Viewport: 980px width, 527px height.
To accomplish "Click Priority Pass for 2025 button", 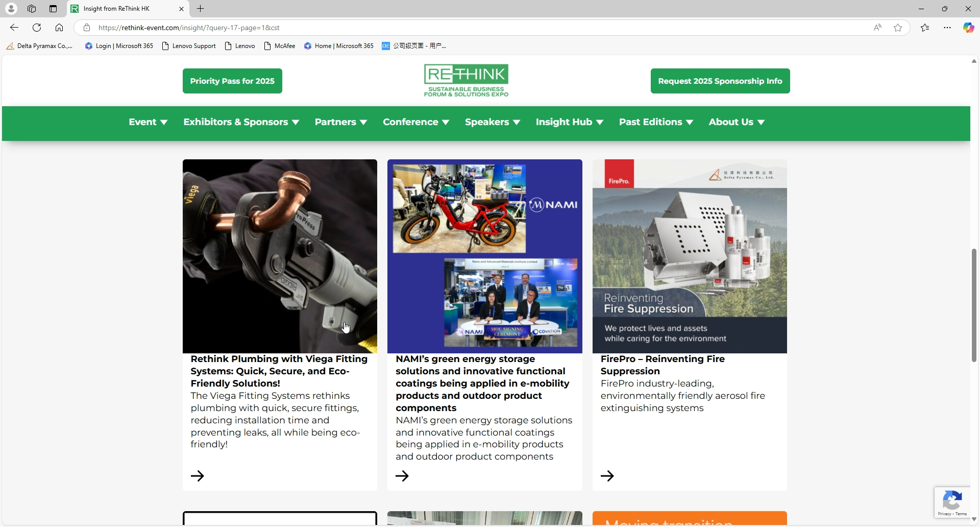I will tap(232, 81).
